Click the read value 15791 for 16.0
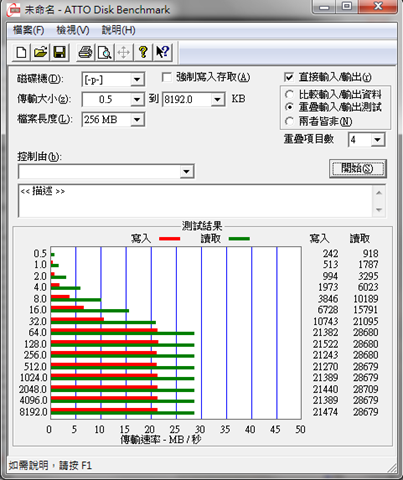This screenshot has width=403, height=480. 366,310
